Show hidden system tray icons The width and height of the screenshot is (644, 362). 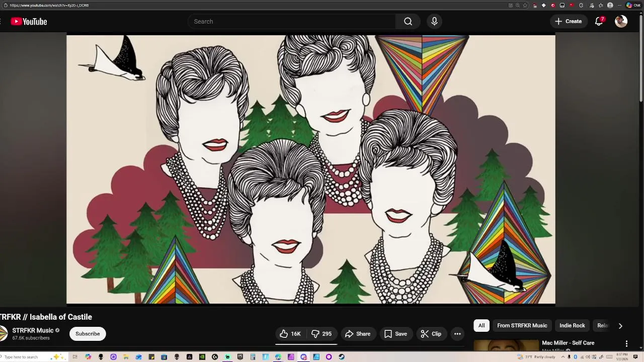tap(563, 357)
